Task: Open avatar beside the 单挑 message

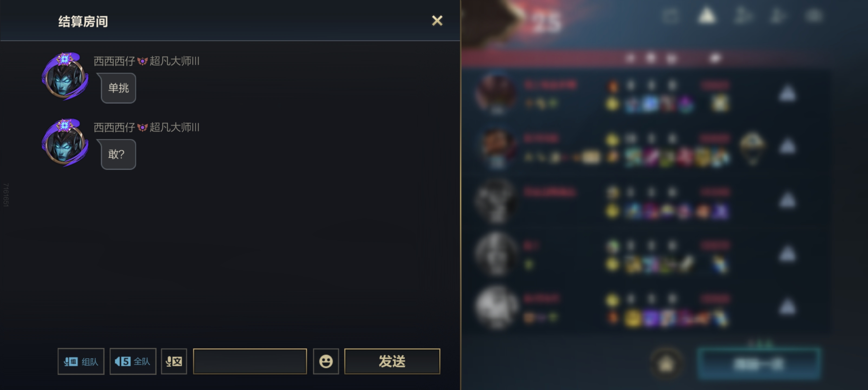Action: click(65, 76)
